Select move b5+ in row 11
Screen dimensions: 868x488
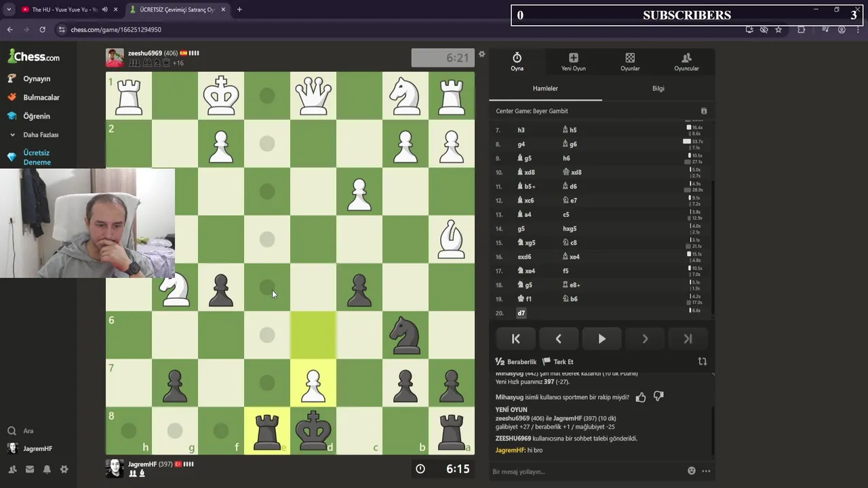pyautogui.click(x=526, y=186)
